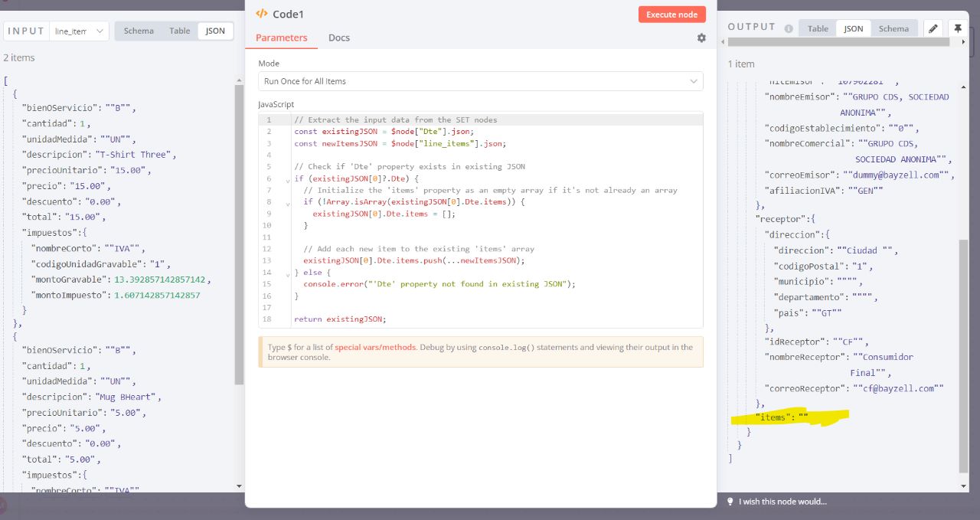Open the Mode dropdown

point(480,81)
